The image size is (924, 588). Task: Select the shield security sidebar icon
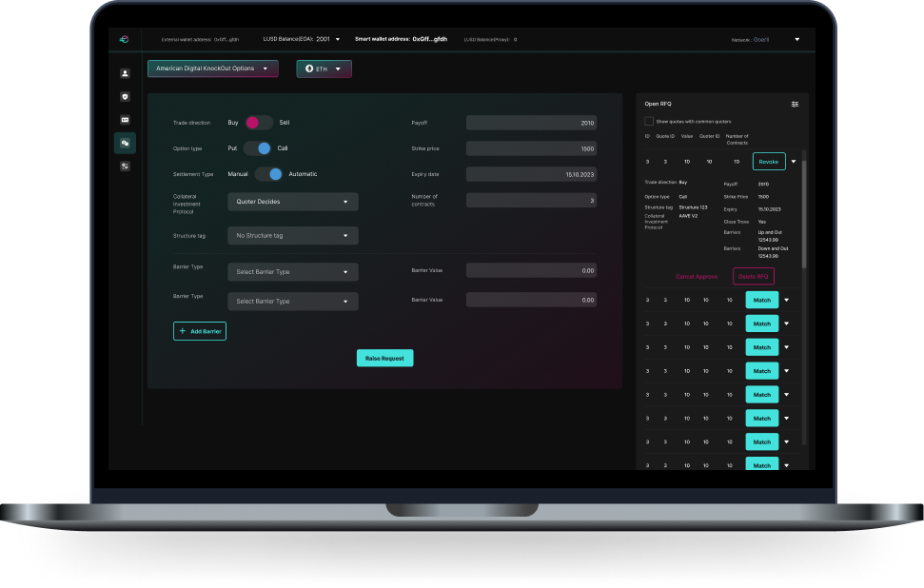[x=124, y=96]
